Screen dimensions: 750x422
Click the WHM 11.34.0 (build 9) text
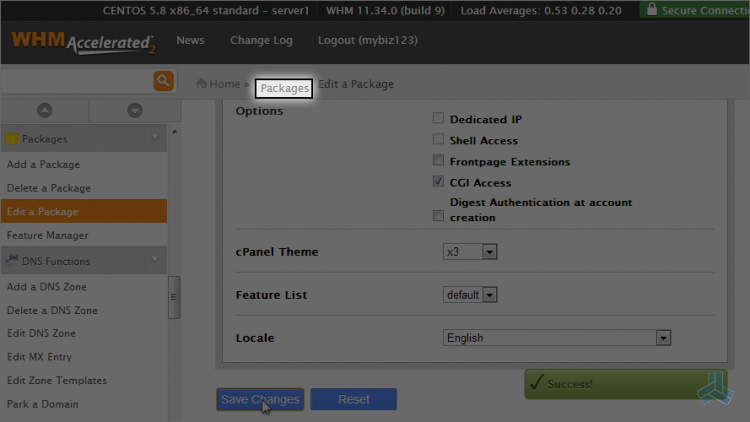pyautogui.click(x=385, y=11)
